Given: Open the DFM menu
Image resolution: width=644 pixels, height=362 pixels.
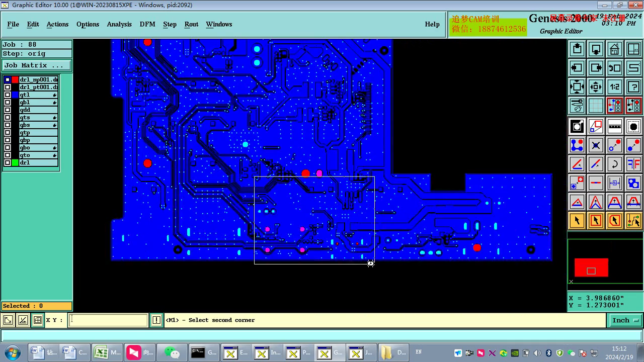Looking at the screenshot, I should tap(147, 24).
